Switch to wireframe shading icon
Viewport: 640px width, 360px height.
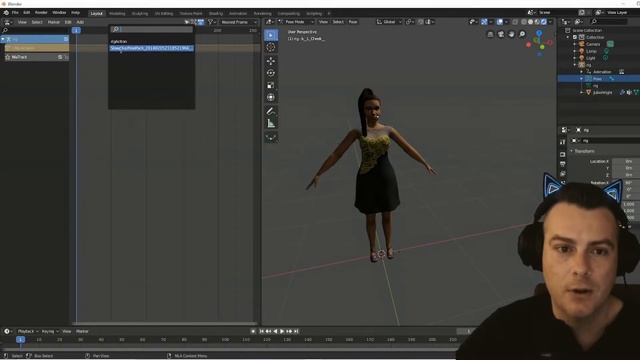pyautogui.click(x=524, y=22)
